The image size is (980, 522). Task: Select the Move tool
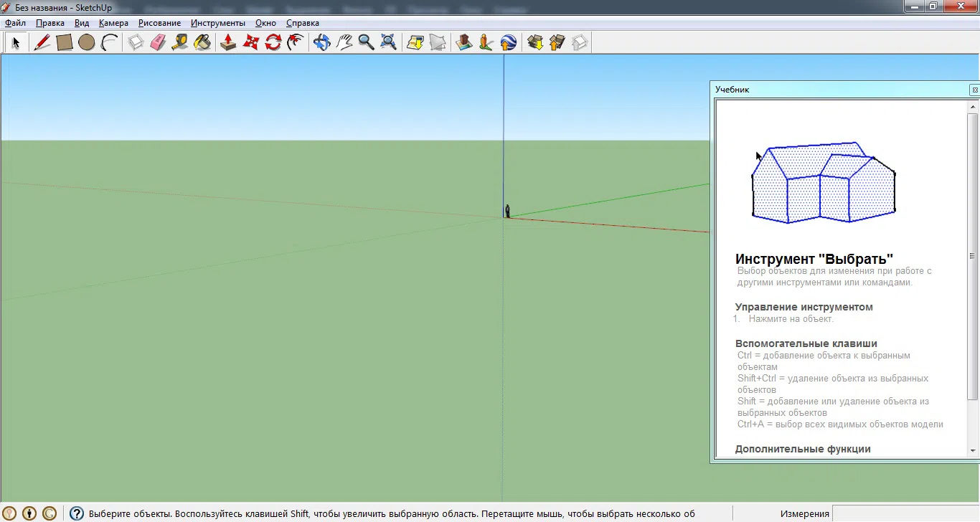(x=250, y=42)
